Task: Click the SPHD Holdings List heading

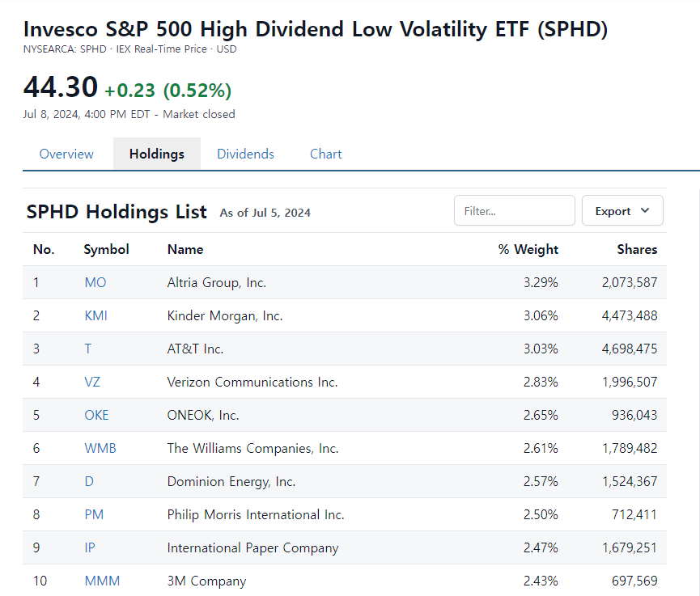Action: coord(117,211)
